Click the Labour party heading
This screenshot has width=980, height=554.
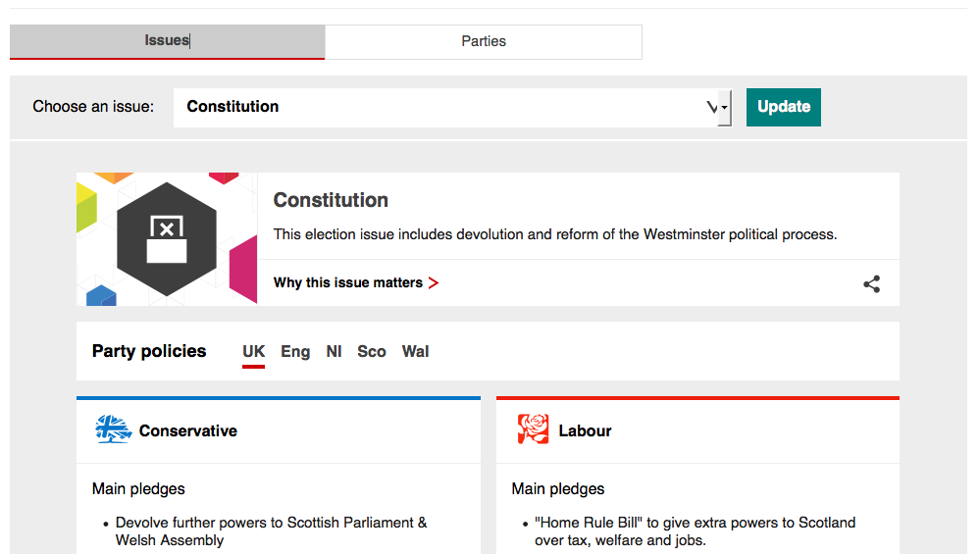click(x=586, y=430)
